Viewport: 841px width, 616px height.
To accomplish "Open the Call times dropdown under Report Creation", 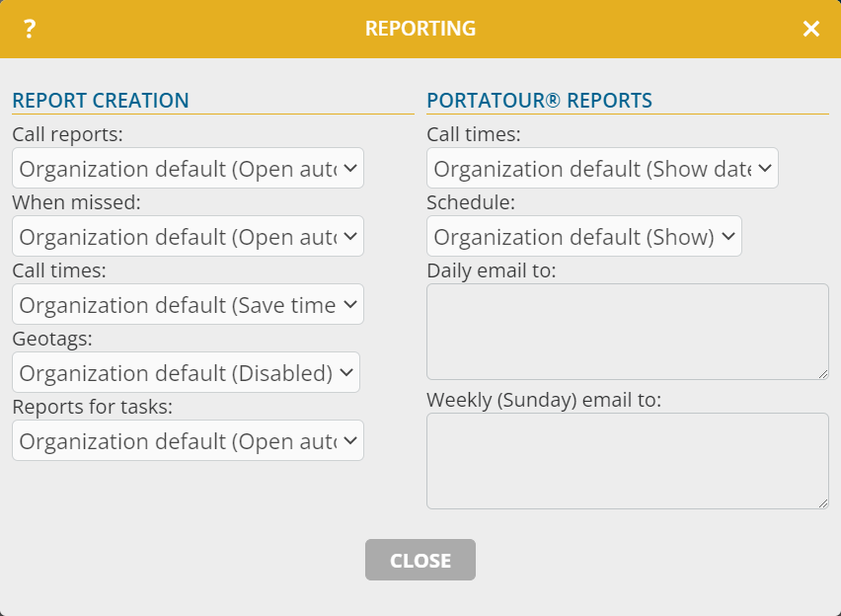I will [188, 304].
